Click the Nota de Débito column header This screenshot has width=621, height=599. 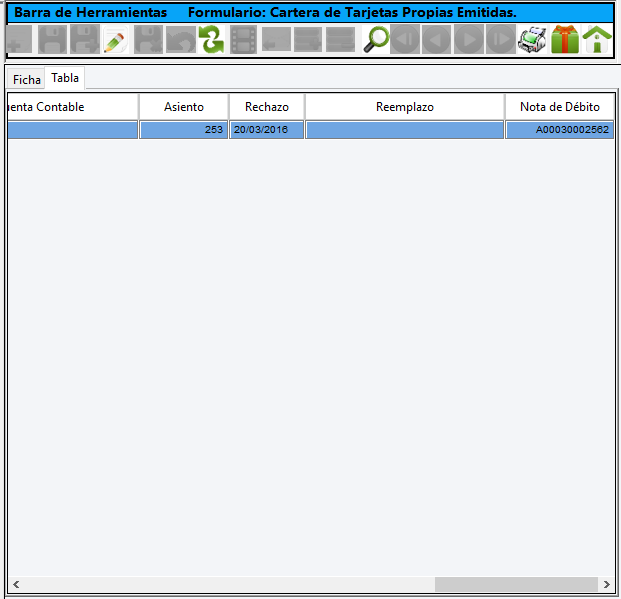pyautogui.click(x=559, y=107)
